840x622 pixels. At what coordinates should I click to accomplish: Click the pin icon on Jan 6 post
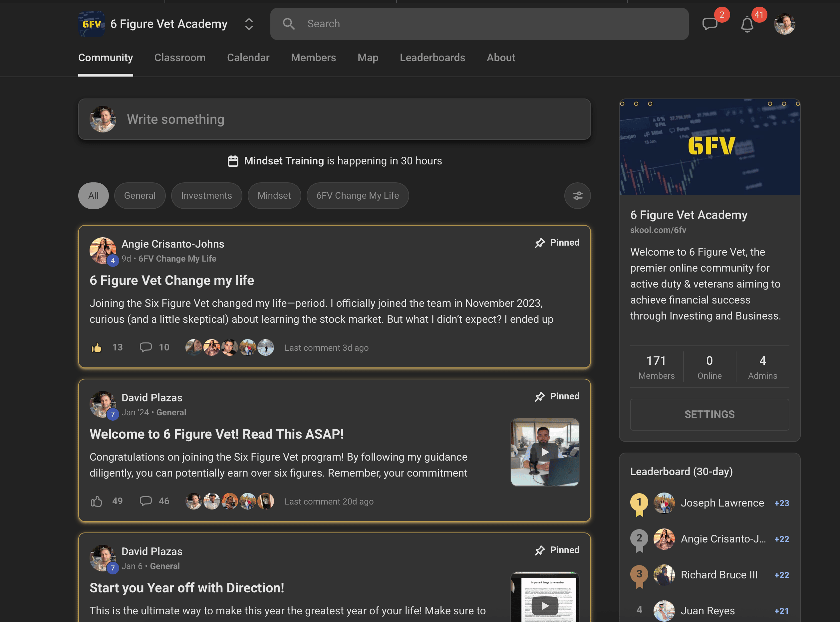pyautogui.click(x=540, y=550)
